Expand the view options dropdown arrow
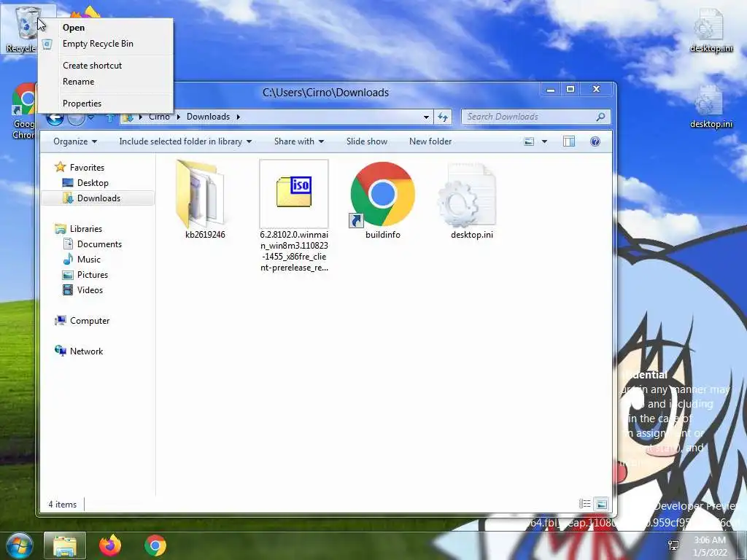The width and height of the screenshot is (747, 560). 544,141
